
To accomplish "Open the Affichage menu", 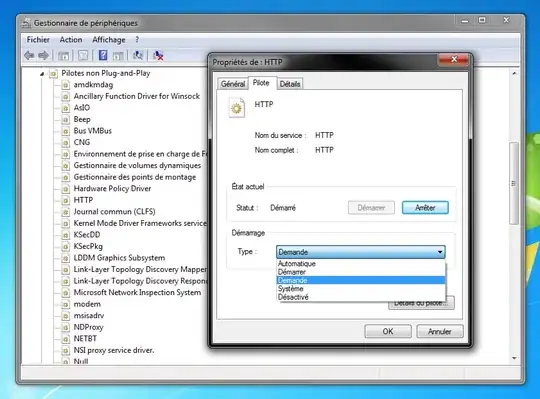I will point(109,40).
